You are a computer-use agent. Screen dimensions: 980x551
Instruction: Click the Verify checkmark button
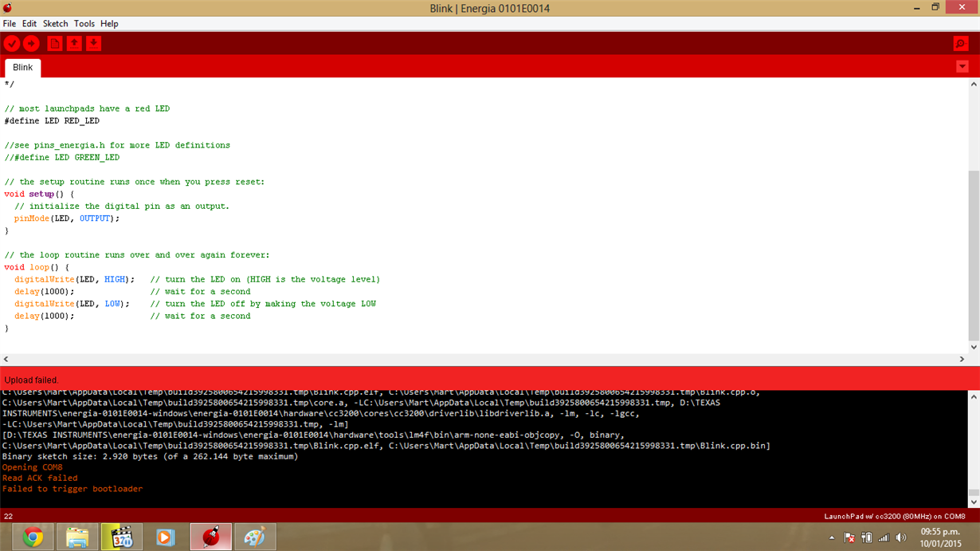pyautogui.click(x=12, y=43)
